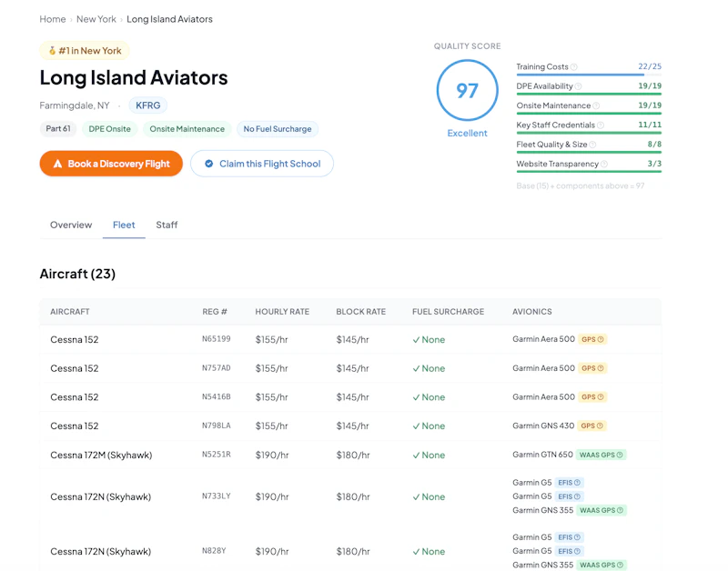Click the medal icon in #1 in New York badge
The image size is (728, 571).
click(x=52, y=51)
